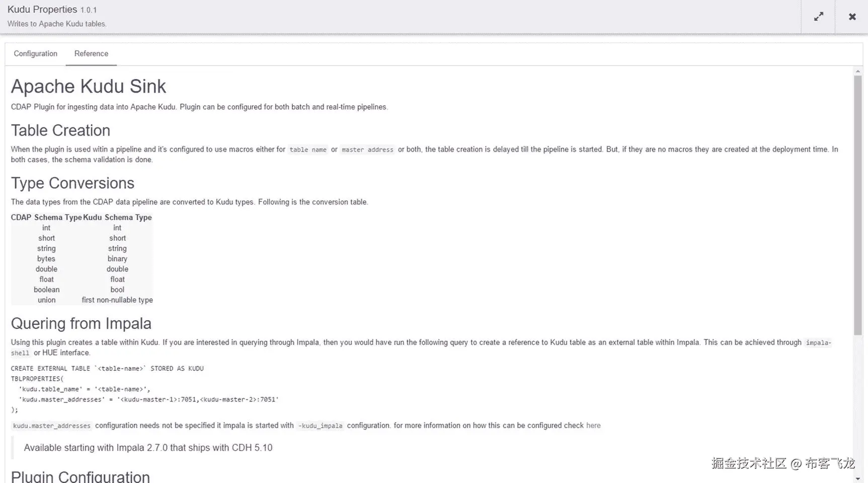The image size is (868, 483).
Task: Click the scrollbar up arrow
Action: [x=858, y=72]
